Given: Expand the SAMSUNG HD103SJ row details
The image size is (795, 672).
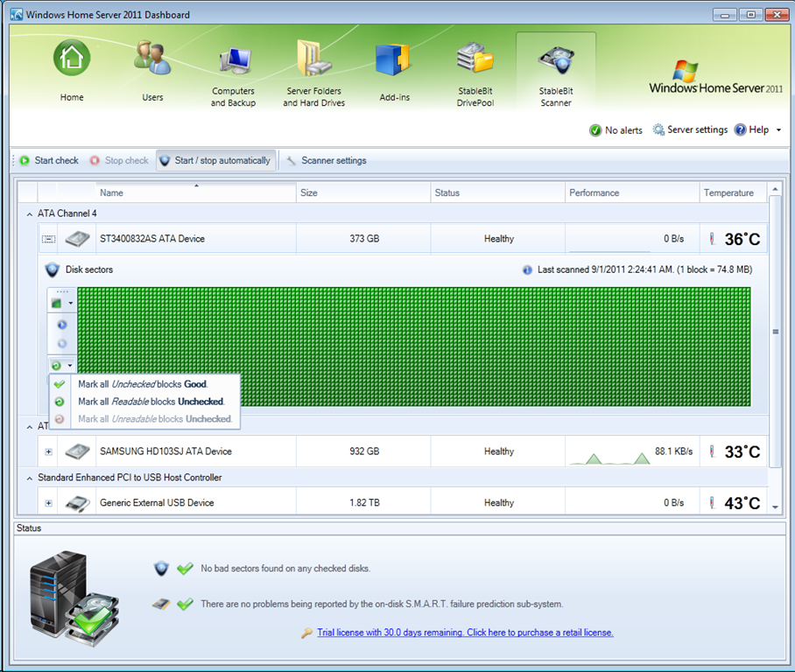Looking at the screenshot, I should [x=49, y=451].
